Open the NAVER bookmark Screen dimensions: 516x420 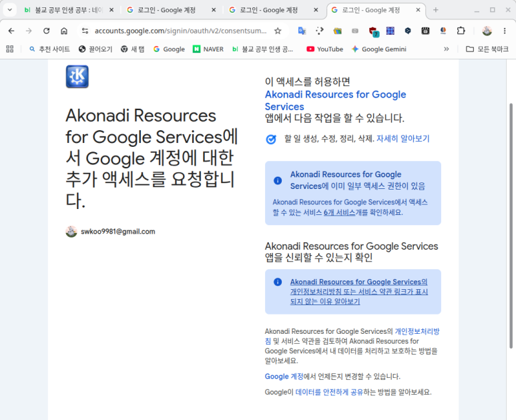[208, 49]
